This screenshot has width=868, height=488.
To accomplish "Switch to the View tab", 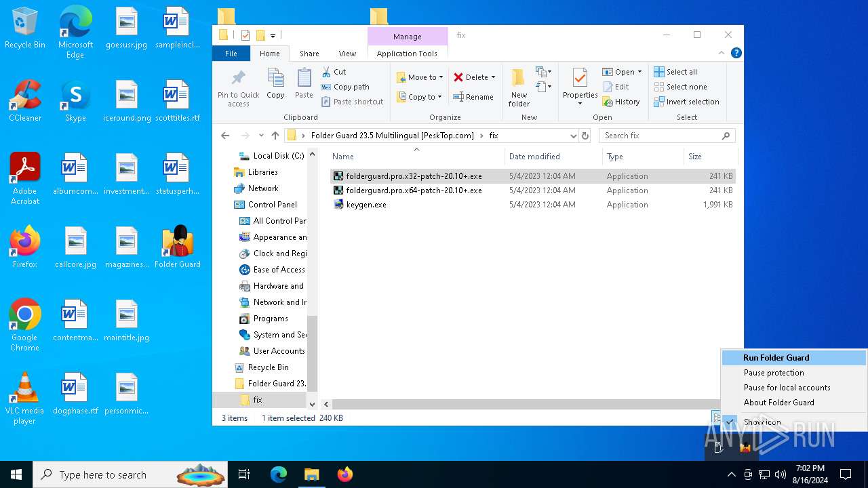I will [x=347, y=54].
